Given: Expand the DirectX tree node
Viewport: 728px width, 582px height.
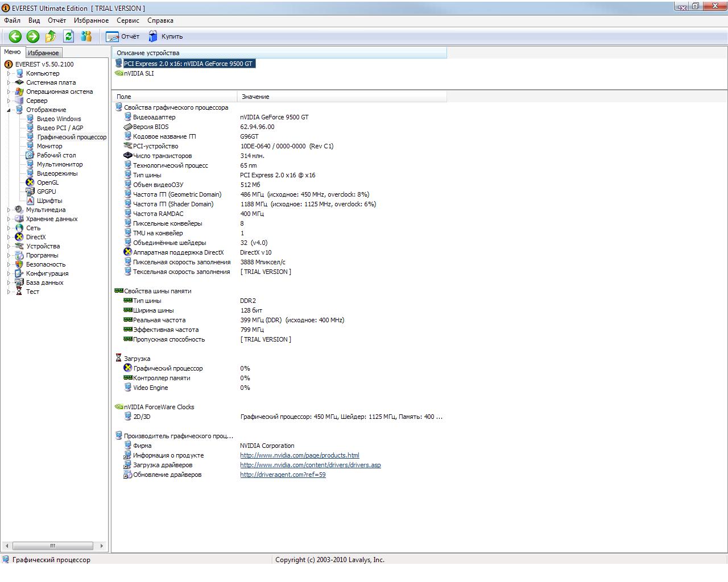Looking at the screenshot, I should click(x=9, y=237).
